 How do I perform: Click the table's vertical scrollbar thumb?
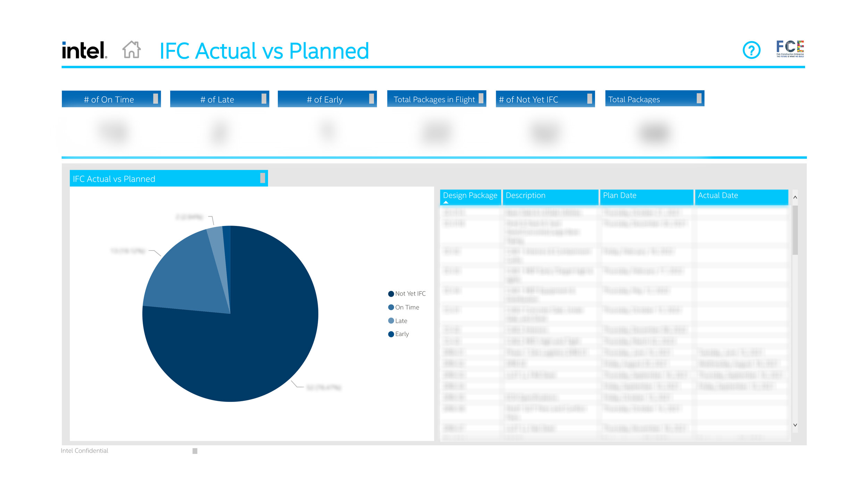click(795, 230)
